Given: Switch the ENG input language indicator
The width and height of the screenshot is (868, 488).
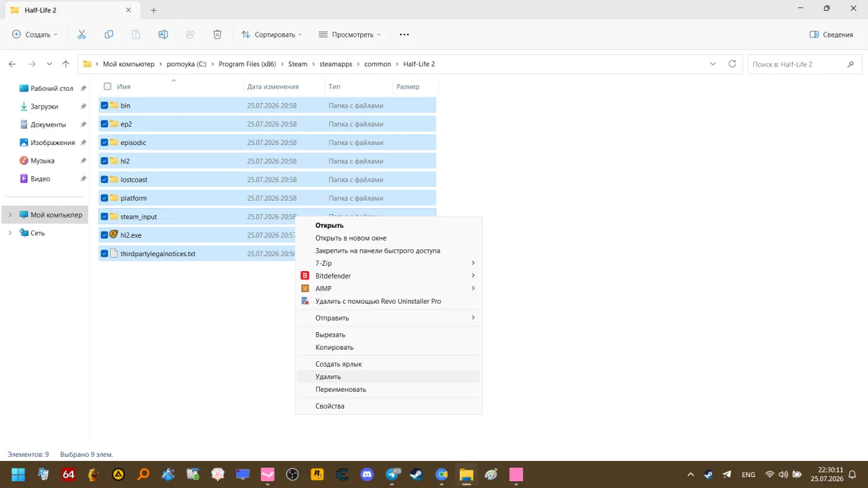Looking at the screenshot, I should tap(749, 474).
